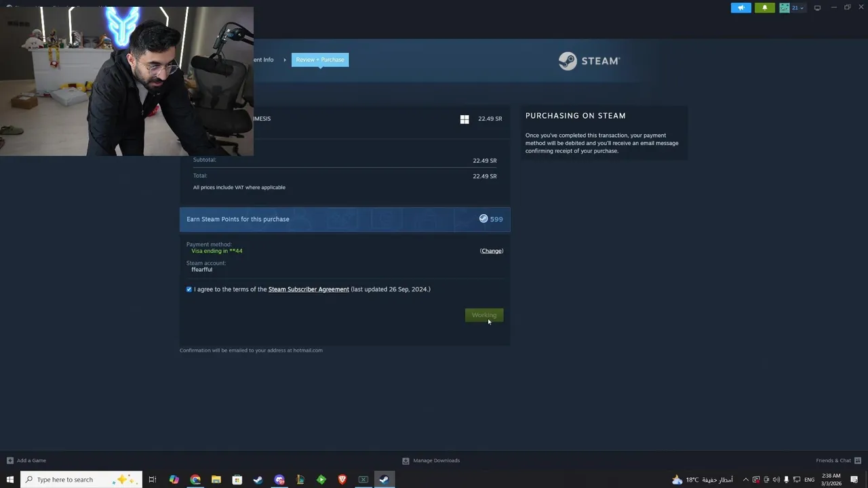Open the volume speaker tray icon
This screenshot has height=488, width=868.
coord(776,480)
